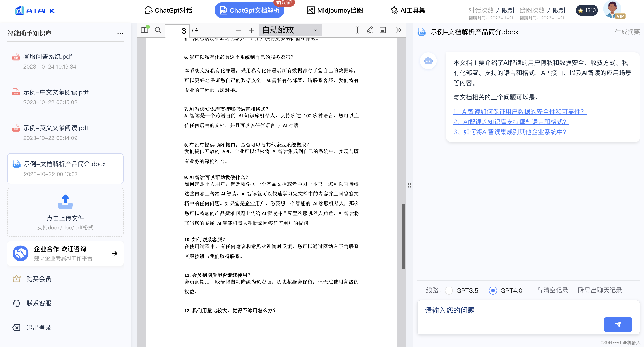Click 对话次数 无限制 text
The width and height of the screenshot is (644, 347).
click(491, 10)
